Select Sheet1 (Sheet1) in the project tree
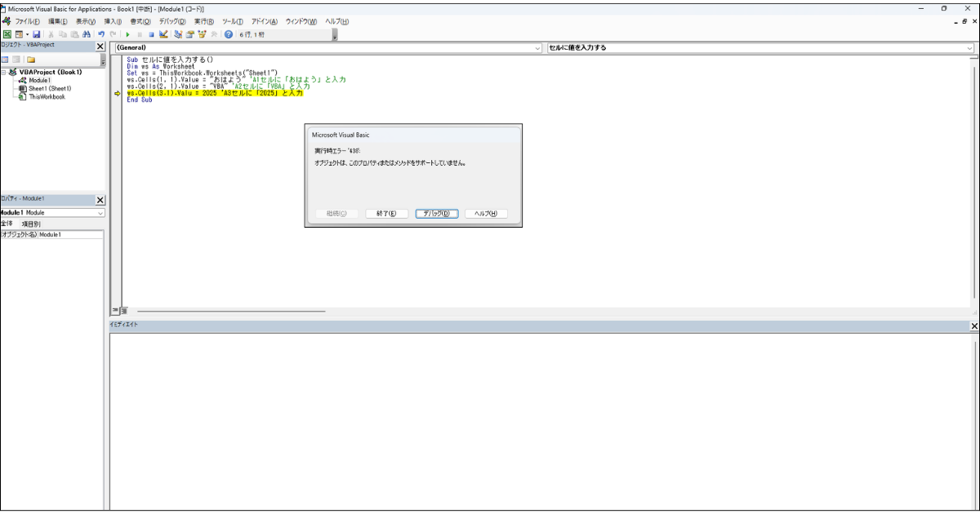 pyautogui.click(x=50, y=88)
